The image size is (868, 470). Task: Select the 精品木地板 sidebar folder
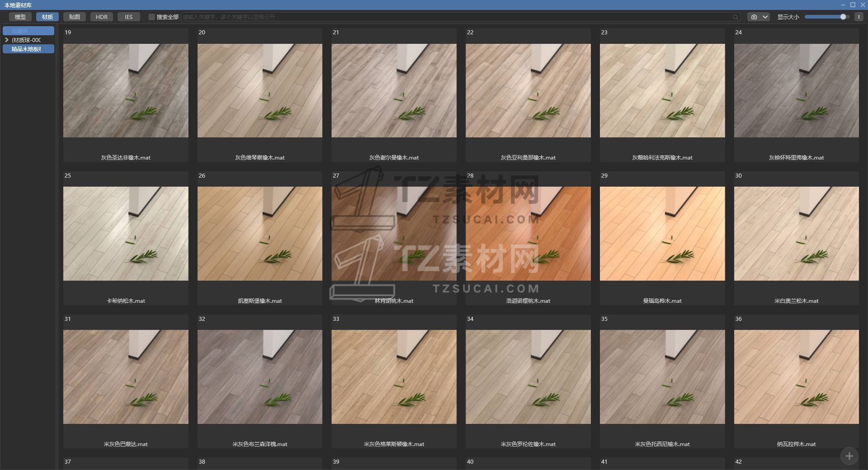pos(28,49)
